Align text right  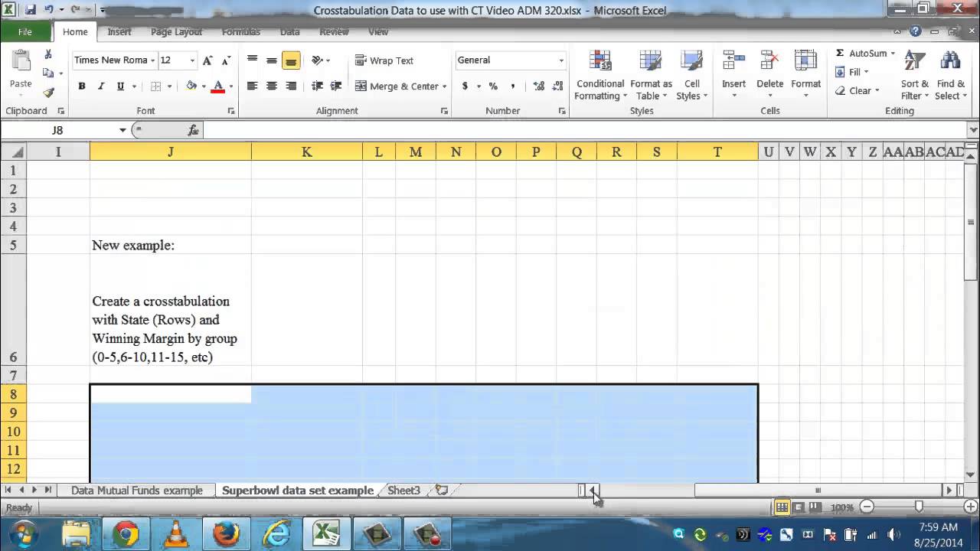click(291, 86)
